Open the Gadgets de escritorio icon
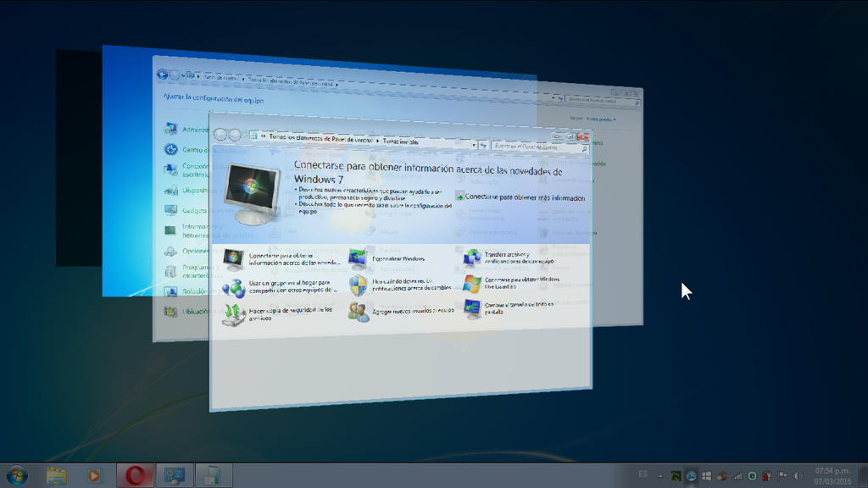The width and height of the screenshot is (868, 488). pos(170,210)
